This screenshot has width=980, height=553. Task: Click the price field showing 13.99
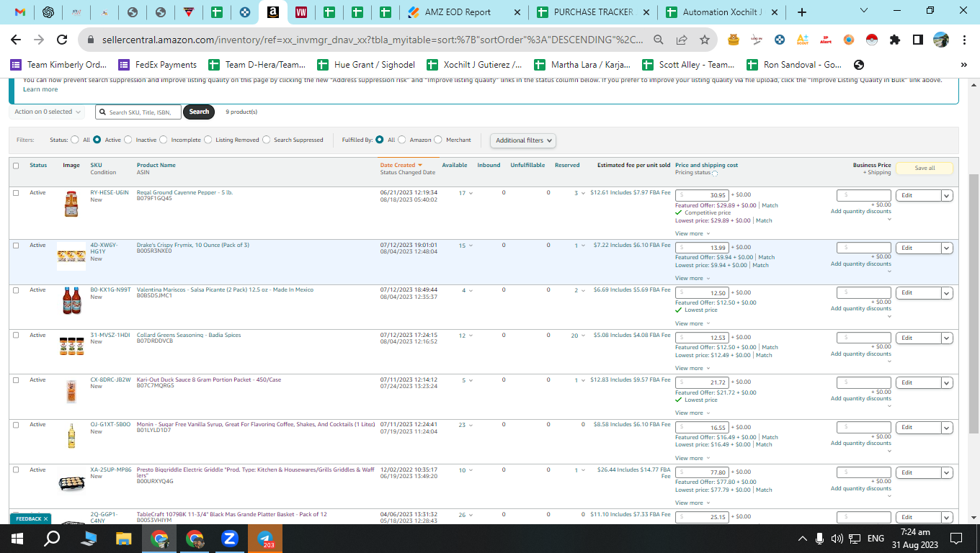click(x=702, y=248)
